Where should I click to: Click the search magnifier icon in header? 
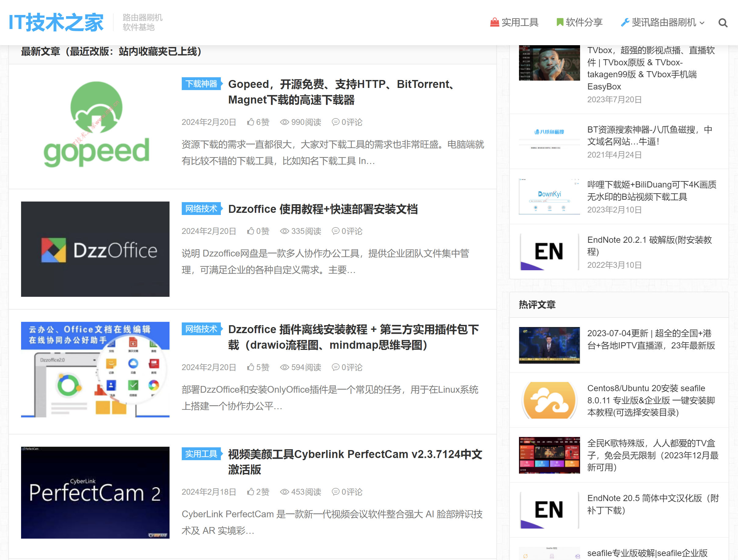point(723,23)
